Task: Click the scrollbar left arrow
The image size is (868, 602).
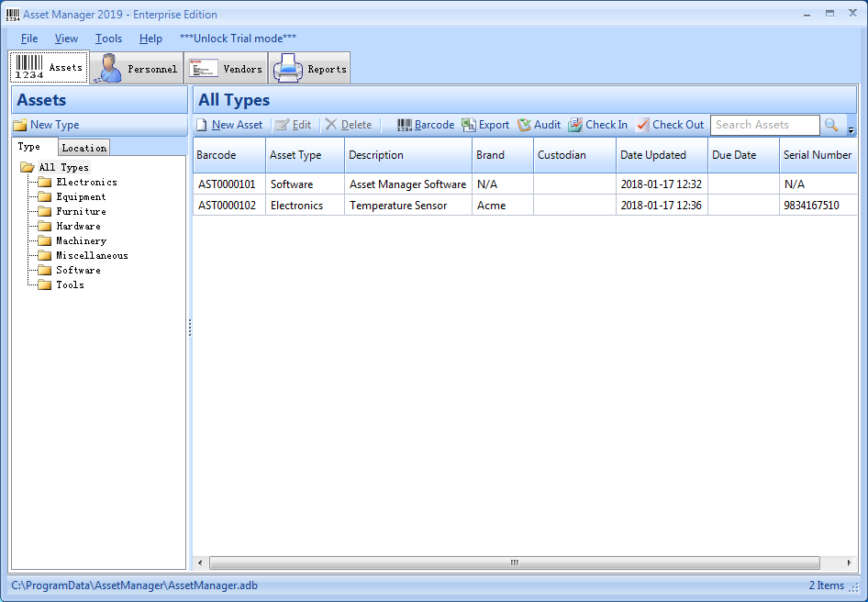Action: click(x=200, y=563)
